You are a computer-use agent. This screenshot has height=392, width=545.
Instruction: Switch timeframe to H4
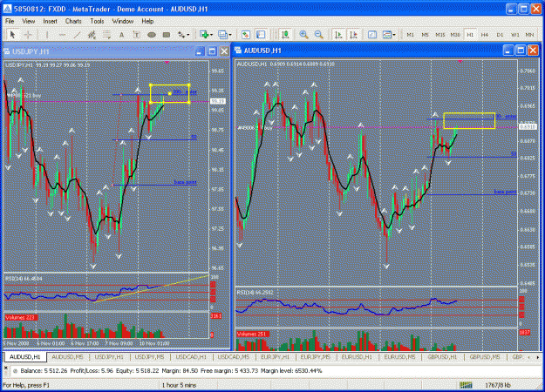tap(485, 35)
